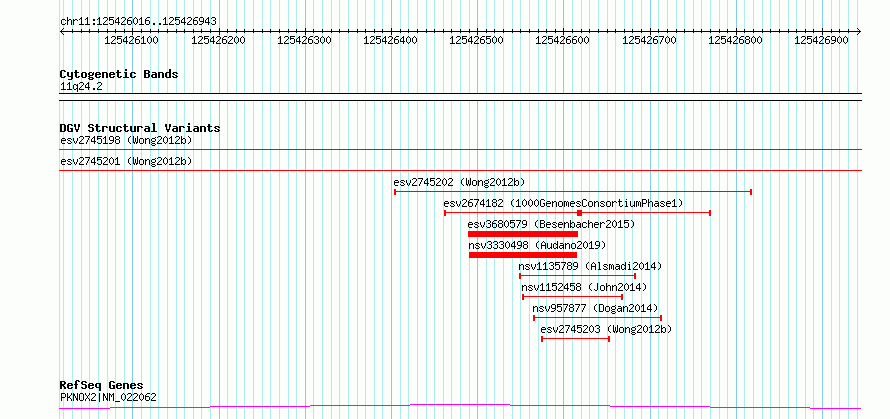Click the chr11:125426016..125426943 region label
Screen dimensions: 890x419
[x=138, y=22]
